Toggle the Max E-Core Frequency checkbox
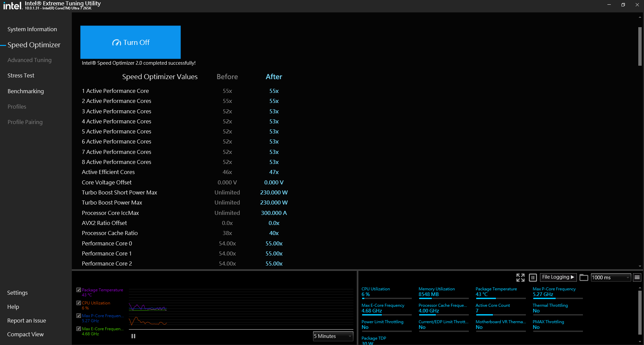644x345 pixels. [79, 329]
